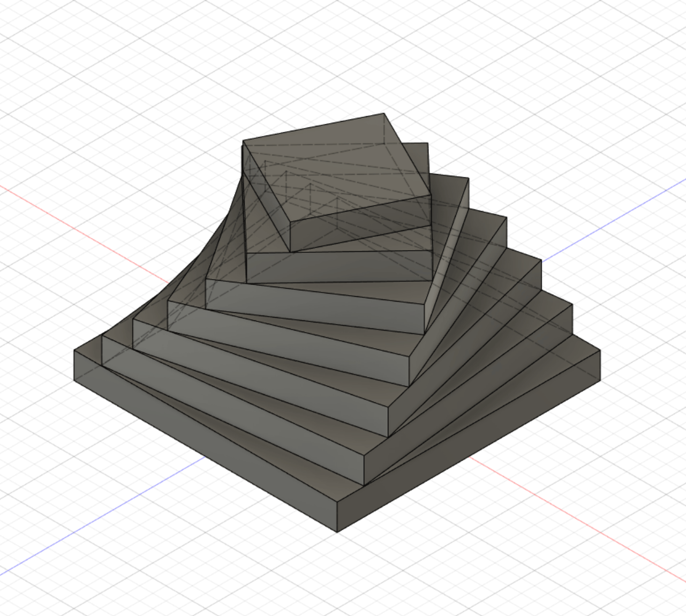The width and height of the screenshot is (686, 616).
Task: Pick the left-front side face of the base slab
Action: click(x=205, y=440)
